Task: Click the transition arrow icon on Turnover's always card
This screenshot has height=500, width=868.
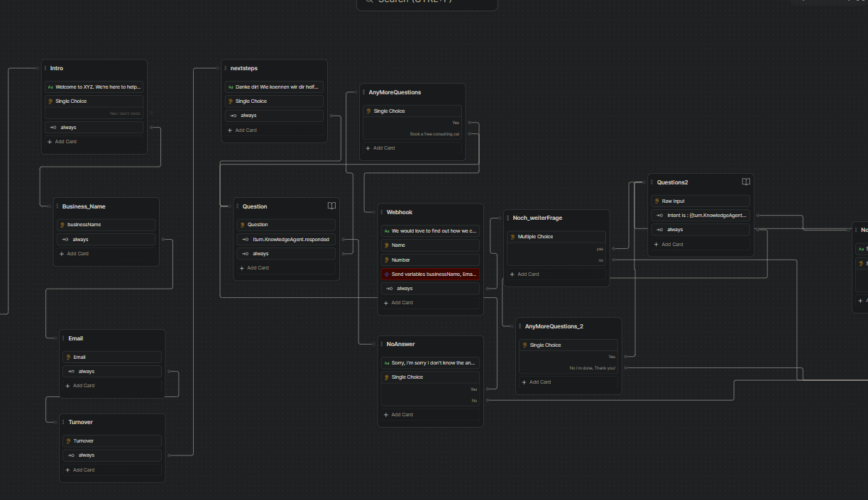Action: [71, 455]
